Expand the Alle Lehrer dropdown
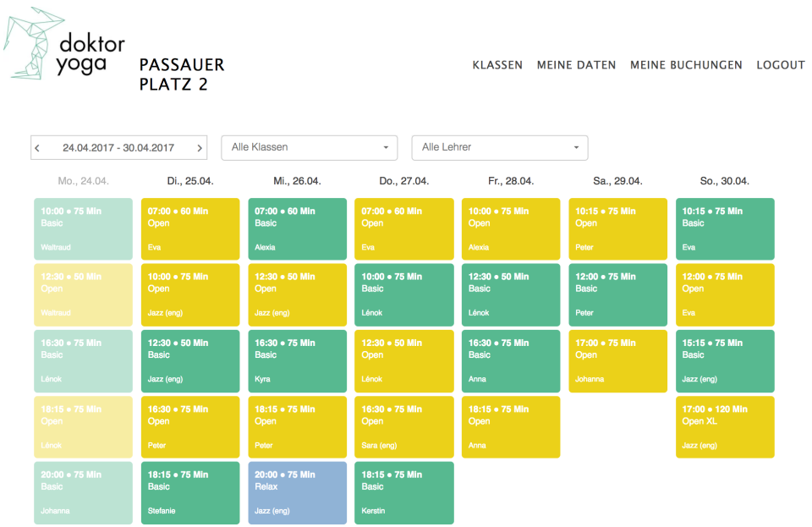The height and width of the screenshot is (527, 812). [499, 147]
